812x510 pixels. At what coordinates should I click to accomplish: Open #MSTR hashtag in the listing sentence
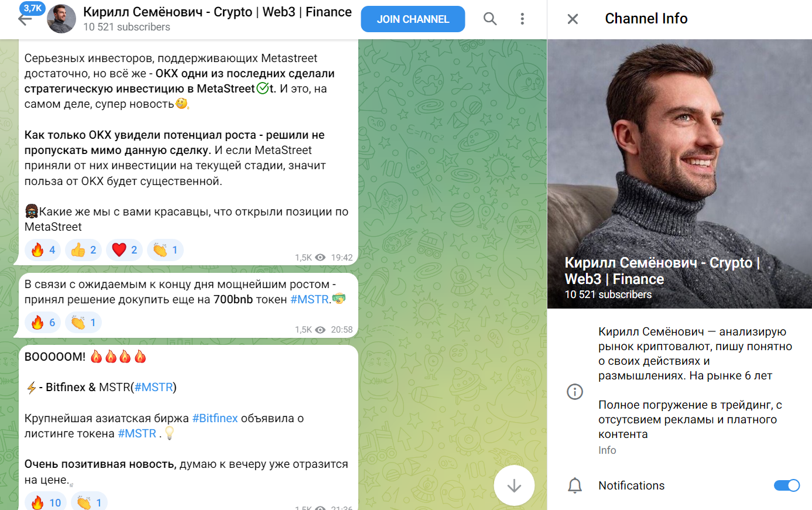137,433
